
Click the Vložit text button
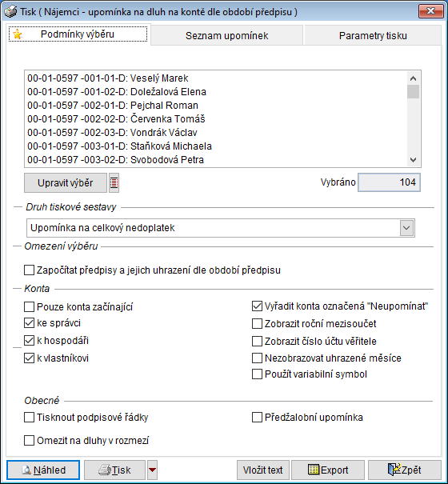pos(262,470)
